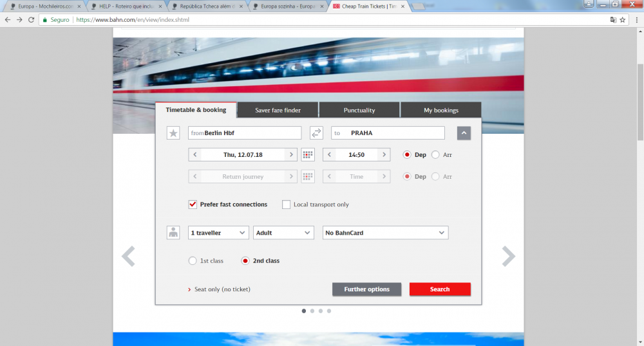Reload the page in browser
This screenshot has width=644, height=346.
(31, 20)
